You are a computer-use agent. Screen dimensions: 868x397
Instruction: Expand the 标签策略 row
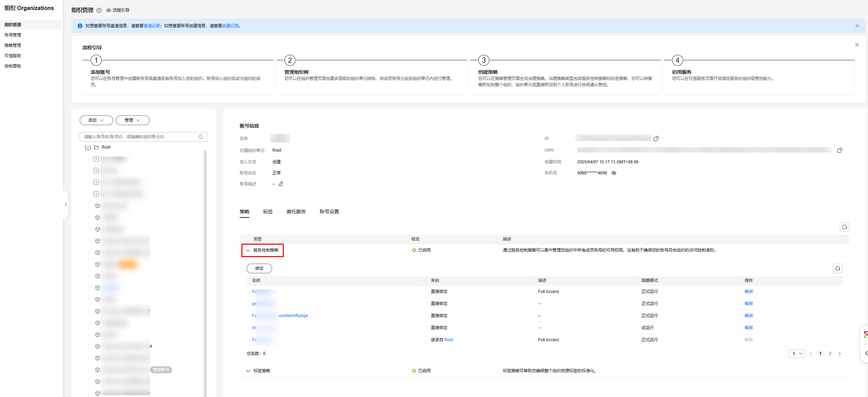pyautogui.click(x=248, y=371)
